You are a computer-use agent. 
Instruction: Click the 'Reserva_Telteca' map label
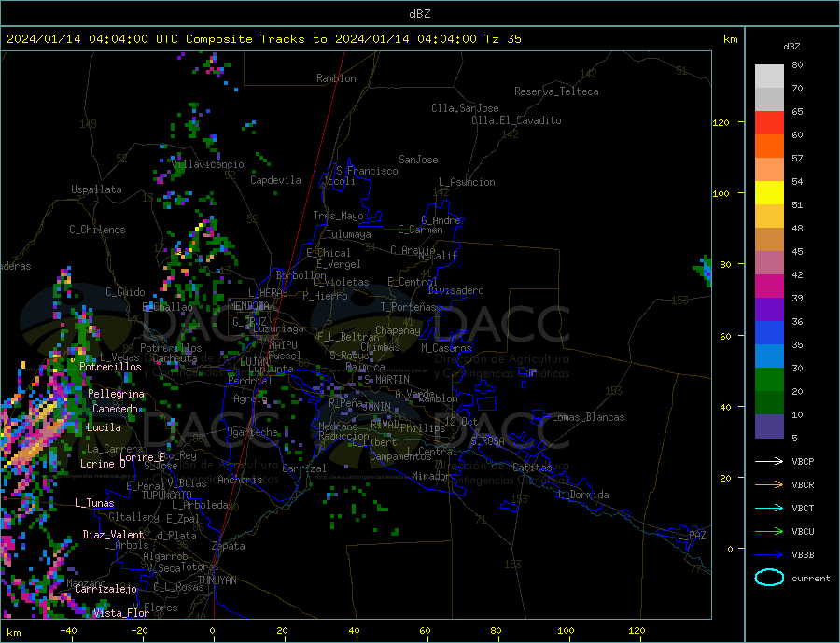(556, 91)
